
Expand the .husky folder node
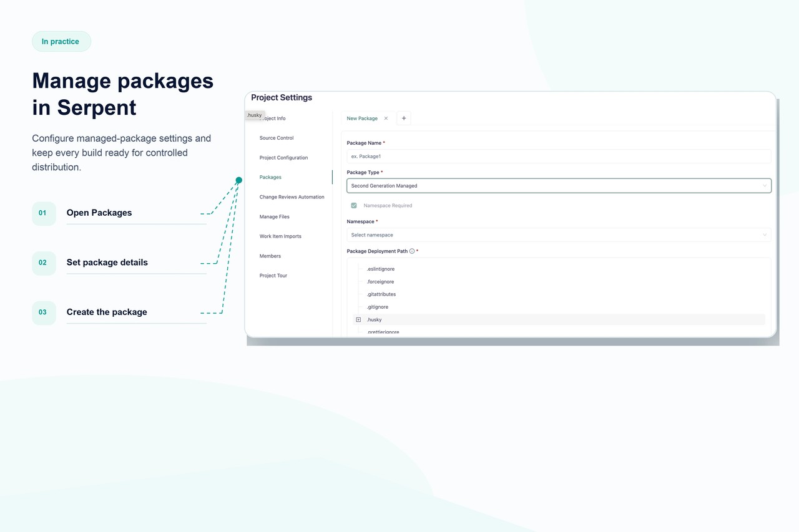click(358, 320)
